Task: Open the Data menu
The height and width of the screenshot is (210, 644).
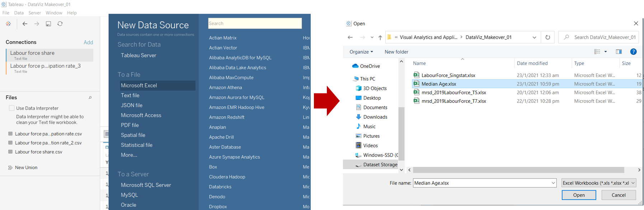Action: [19, 13]
